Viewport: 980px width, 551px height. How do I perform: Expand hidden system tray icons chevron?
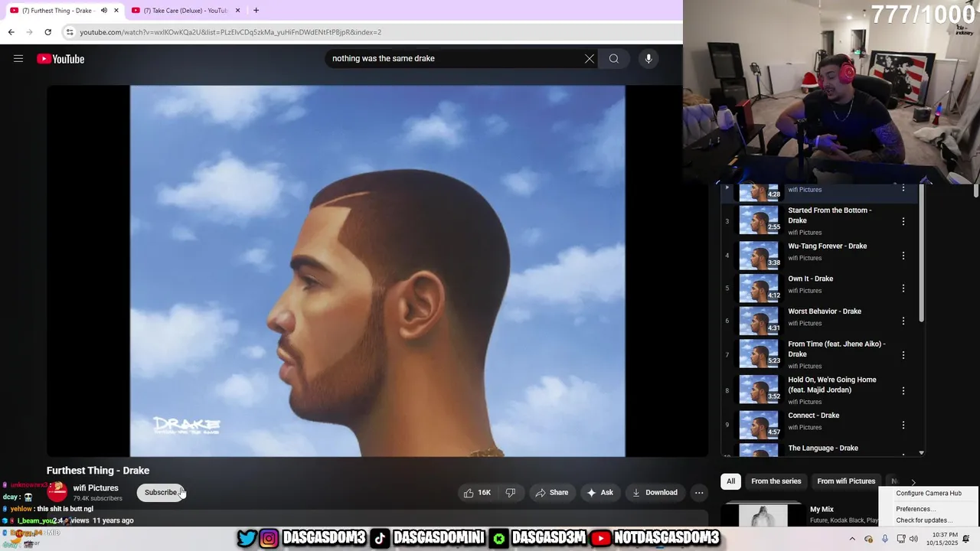point(854,539)
